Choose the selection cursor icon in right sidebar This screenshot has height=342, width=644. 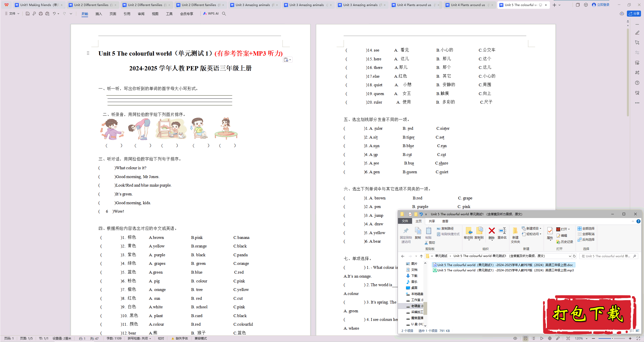[x=637, y=42]
